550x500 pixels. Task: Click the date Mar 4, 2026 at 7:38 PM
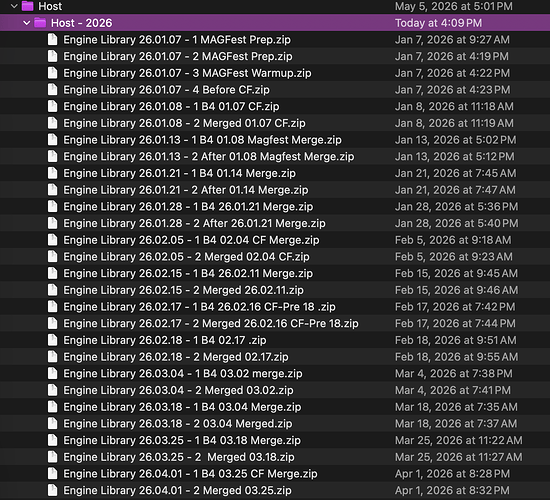click(454, 373)
